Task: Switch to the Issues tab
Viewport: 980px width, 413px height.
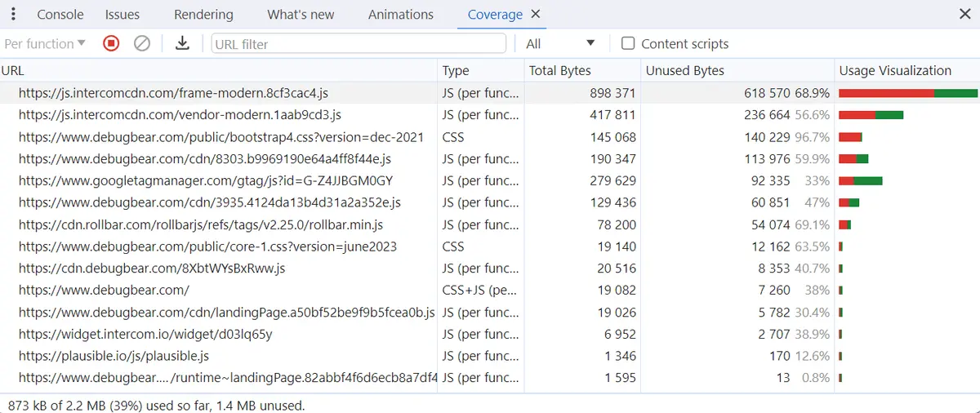Action: pyautogui.click(x=122, y=14)
